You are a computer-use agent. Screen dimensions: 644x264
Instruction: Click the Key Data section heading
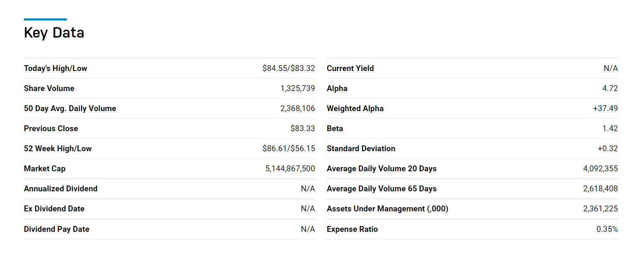[54, 33]
